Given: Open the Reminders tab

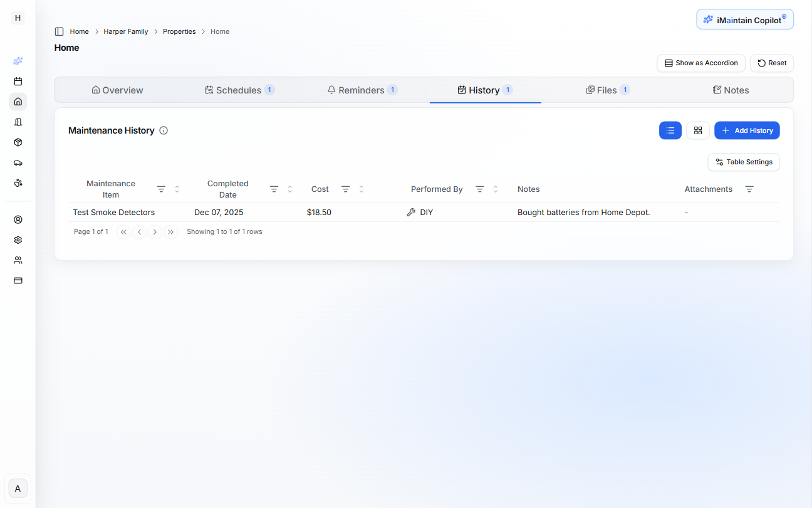Looking at the screenshot, I should pos(362,90).
